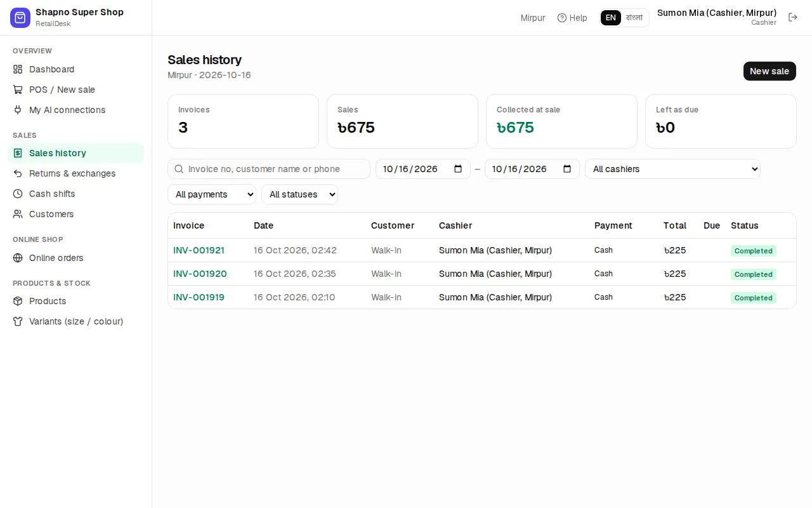Open Returns & exchanges page
The width and height of the screenshot is (812, 508).
(x=76, y=173)
